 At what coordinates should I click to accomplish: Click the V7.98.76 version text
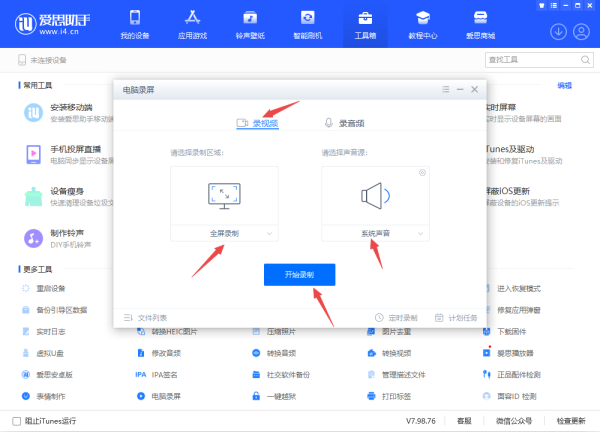tap(421, 421)
